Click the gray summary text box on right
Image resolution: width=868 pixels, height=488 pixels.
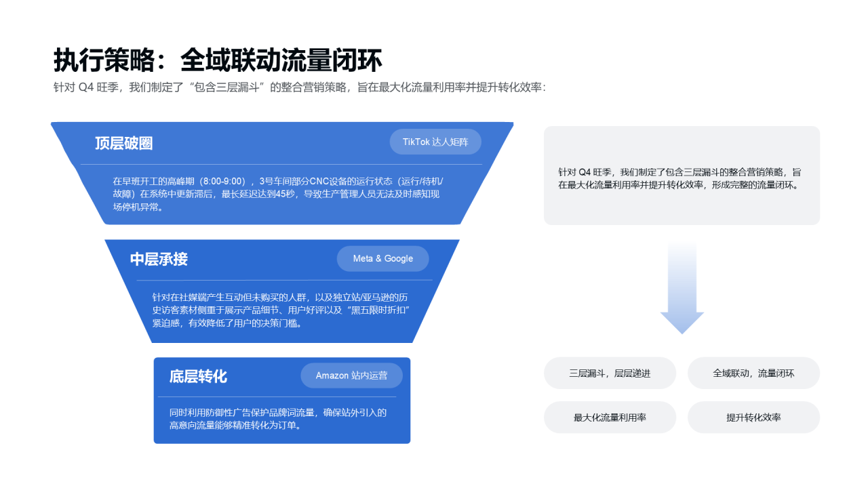pyautogui.click(x=682, y=174)
